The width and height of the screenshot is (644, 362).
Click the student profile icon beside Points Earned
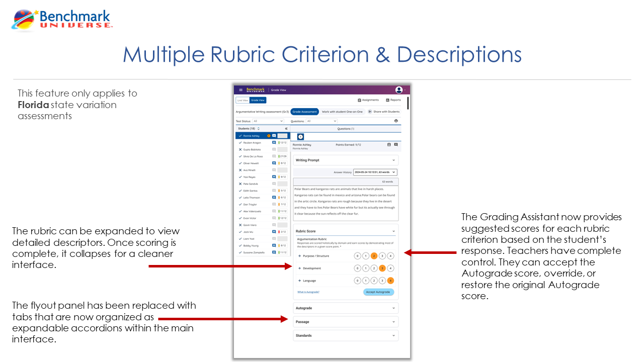click(389, 145)
